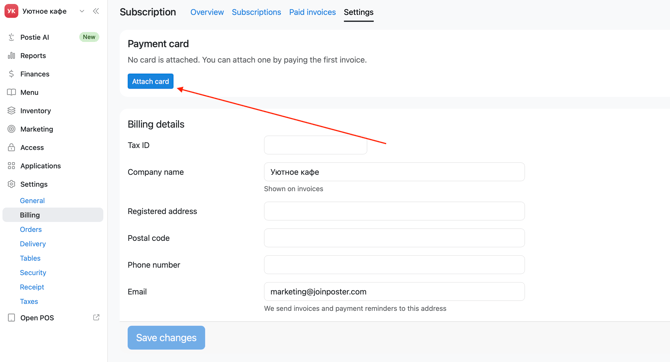Open Receipt settings link
This screenshot has width=670, height=362.
[32, 287]
